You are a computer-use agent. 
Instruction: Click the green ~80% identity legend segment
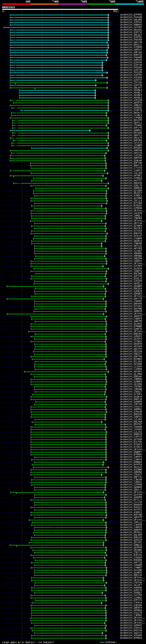point(101,4)
